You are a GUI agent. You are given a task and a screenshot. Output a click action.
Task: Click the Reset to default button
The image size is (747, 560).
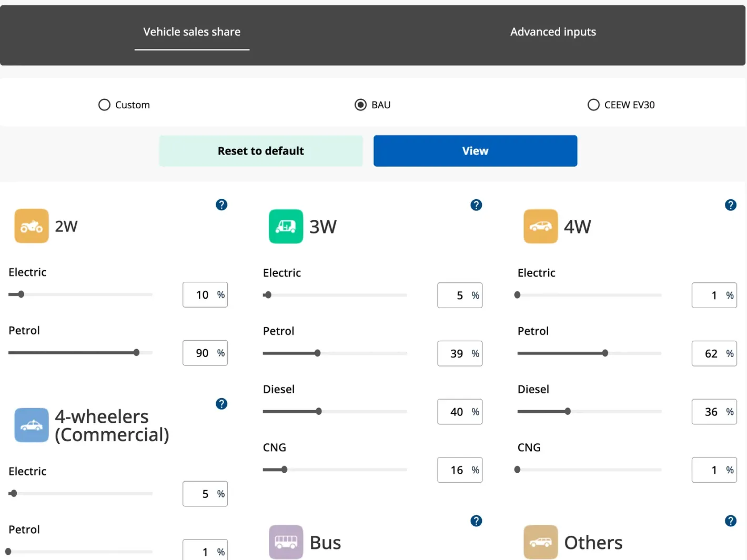coord(261,151)
